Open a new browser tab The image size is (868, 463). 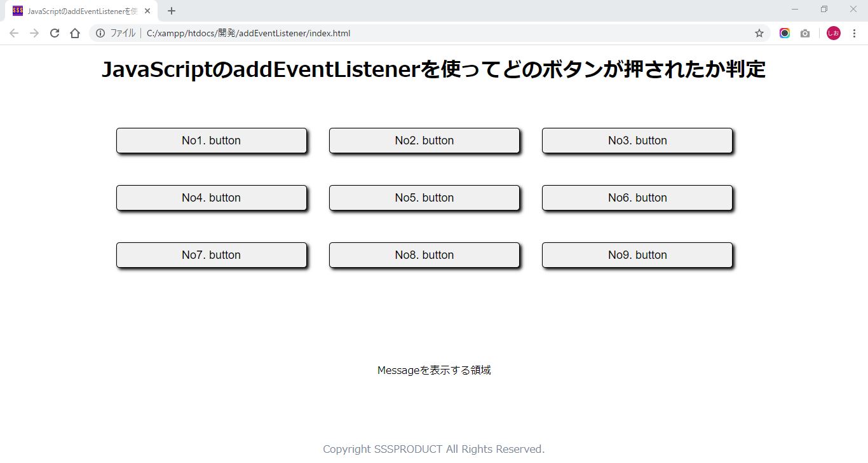click(x=172, y=11)
